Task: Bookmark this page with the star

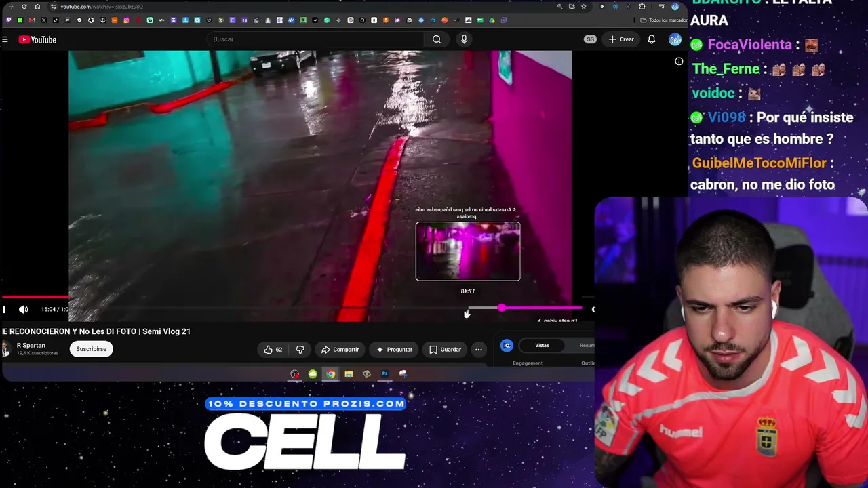Action: pos(583,7)
